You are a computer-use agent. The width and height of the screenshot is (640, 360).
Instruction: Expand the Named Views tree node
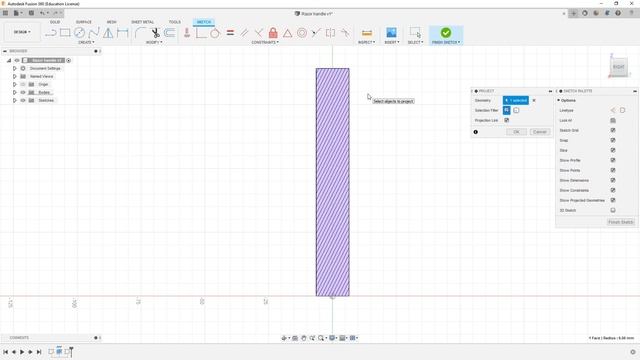click(x=15, y=76)
